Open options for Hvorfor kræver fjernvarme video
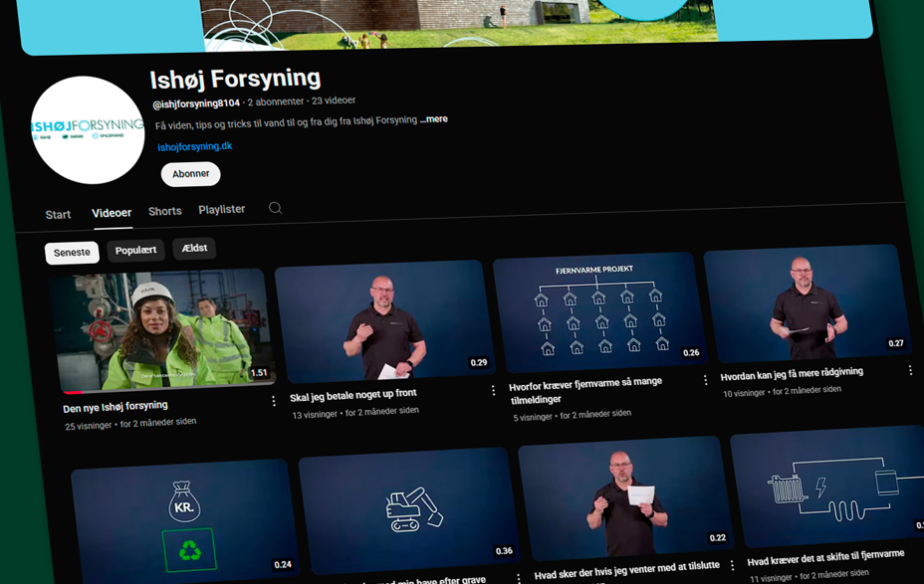The image size is (924, 584). pos(706,380)
